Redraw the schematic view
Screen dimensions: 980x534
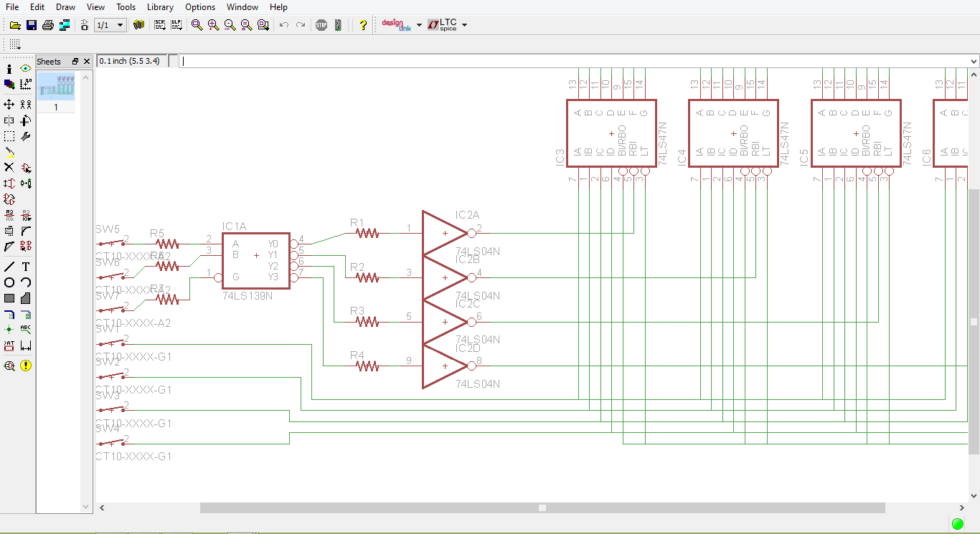coord(247,25)
